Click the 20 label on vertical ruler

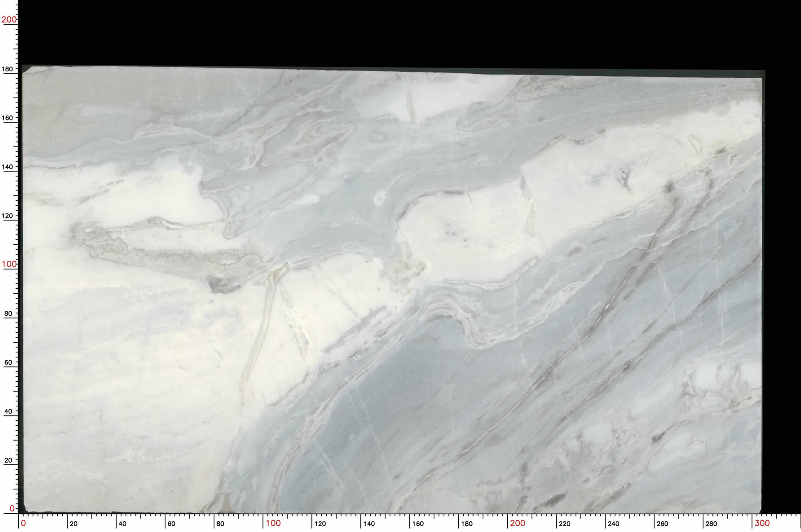coord(8,460)
